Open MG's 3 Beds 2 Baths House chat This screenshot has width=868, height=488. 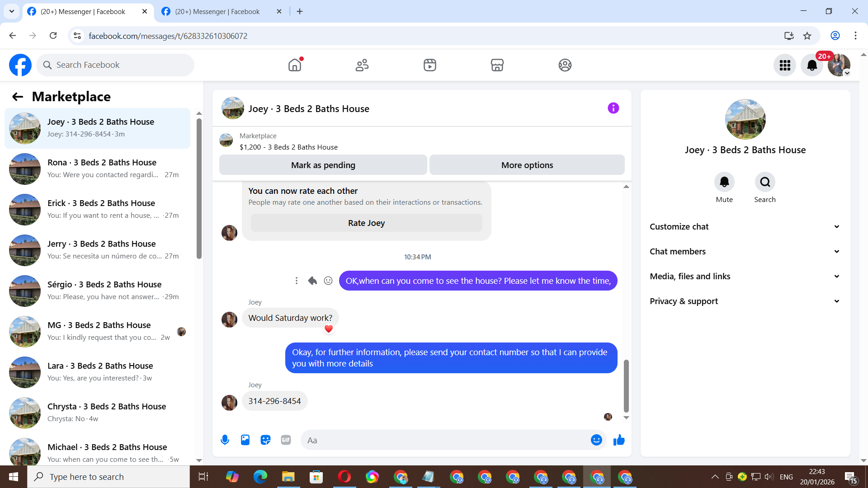tap(97, 332)
